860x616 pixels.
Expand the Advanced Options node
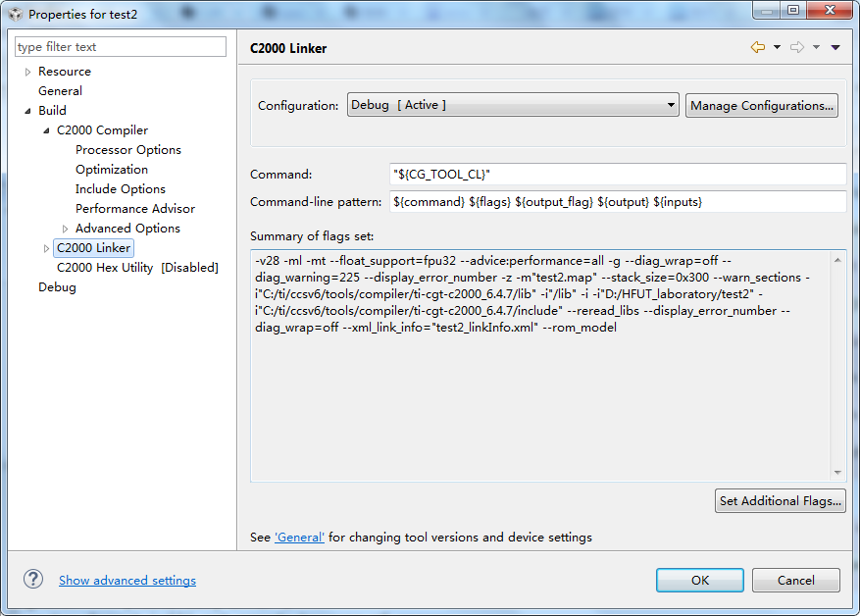65,229
